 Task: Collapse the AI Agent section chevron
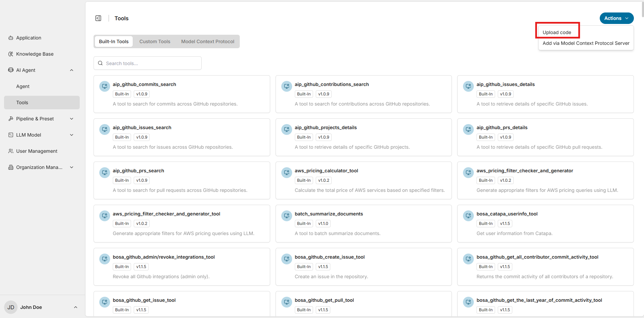[72, 70]
